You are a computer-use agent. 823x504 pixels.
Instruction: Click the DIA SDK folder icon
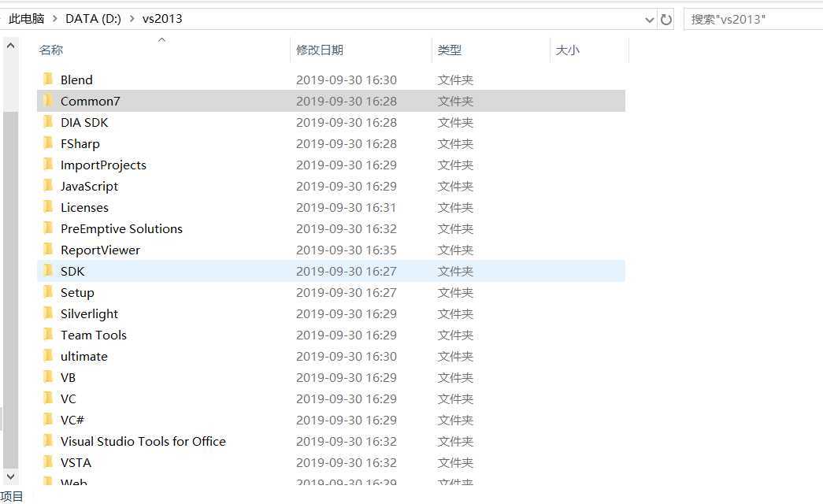point(48,122)
